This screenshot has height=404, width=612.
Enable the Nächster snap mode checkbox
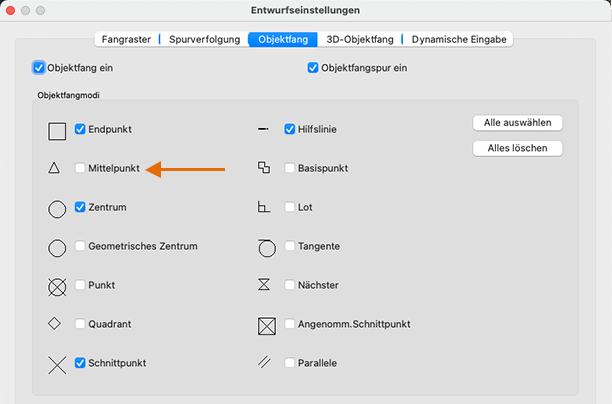[290, 285]
